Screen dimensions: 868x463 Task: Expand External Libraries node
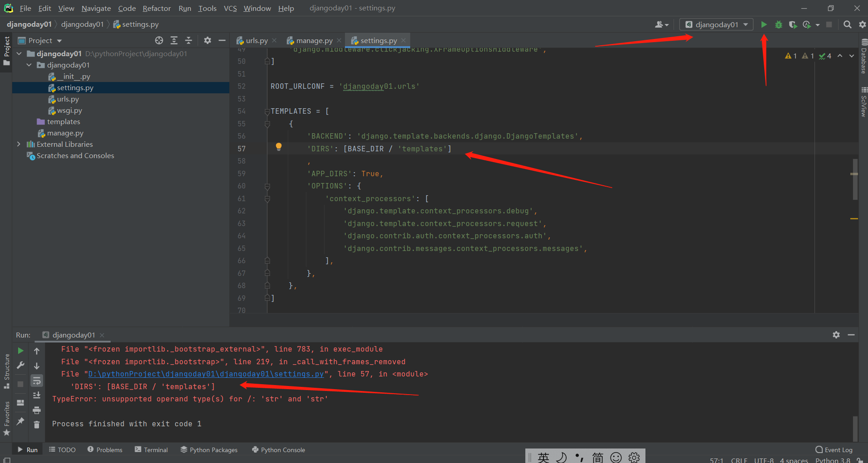click(19, 144)
